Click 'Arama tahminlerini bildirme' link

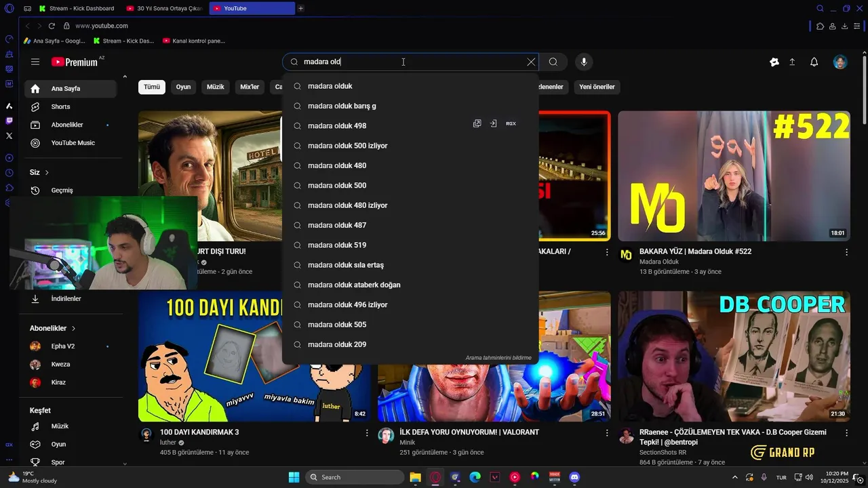point(498,358)
